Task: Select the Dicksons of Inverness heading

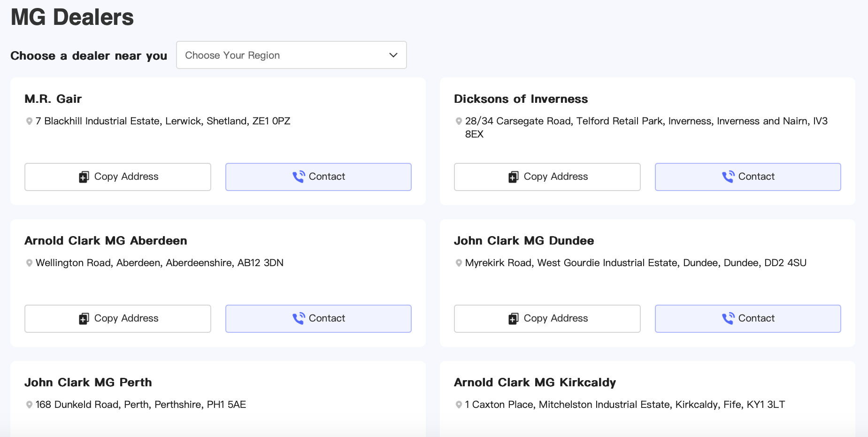Action: tap(521, 99)
